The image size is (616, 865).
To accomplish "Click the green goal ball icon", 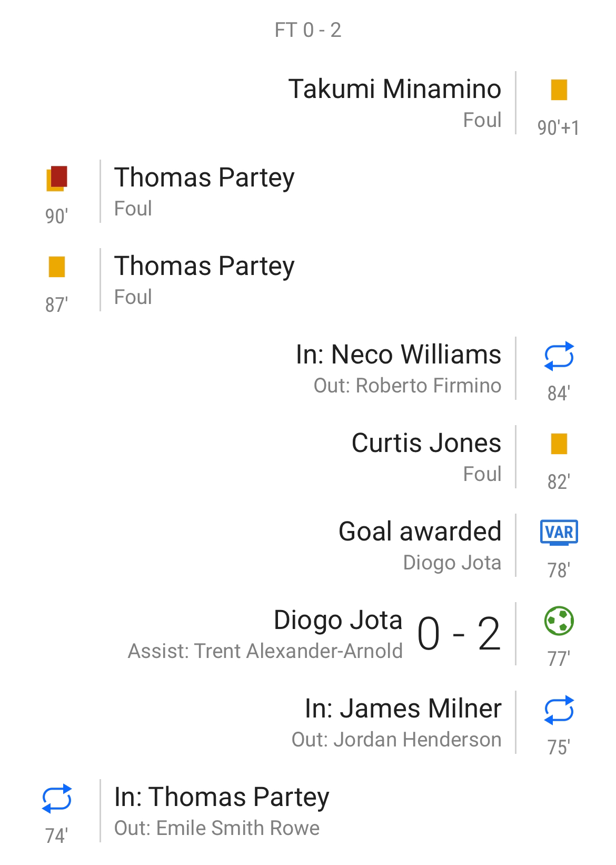I will (559, 621).
